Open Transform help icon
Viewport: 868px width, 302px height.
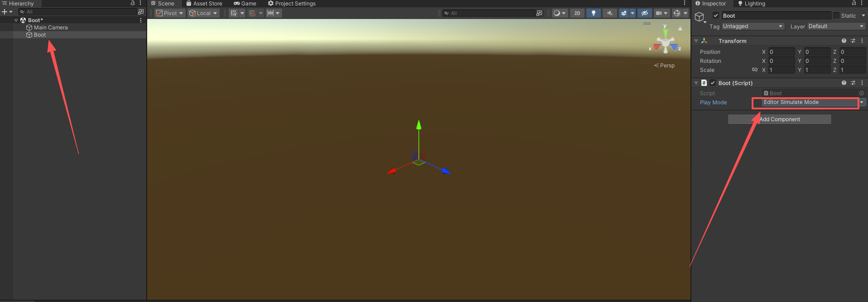coord(844,41)
